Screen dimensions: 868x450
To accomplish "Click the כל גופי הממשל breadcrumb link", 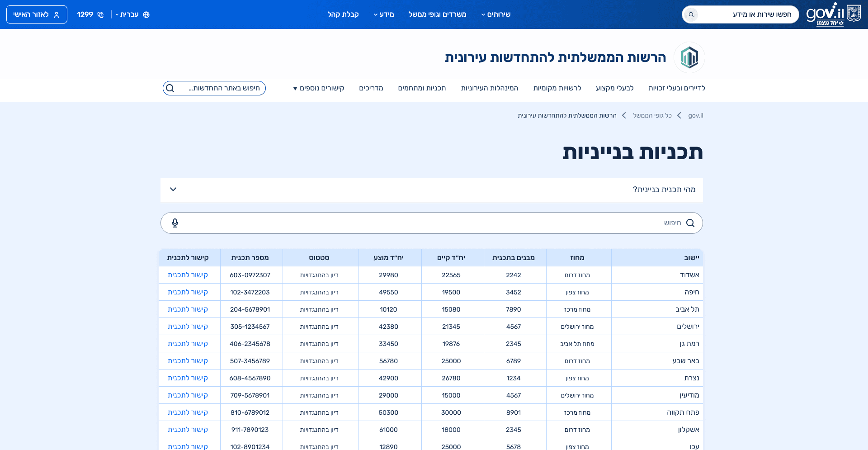I will (x=652, y=116).
